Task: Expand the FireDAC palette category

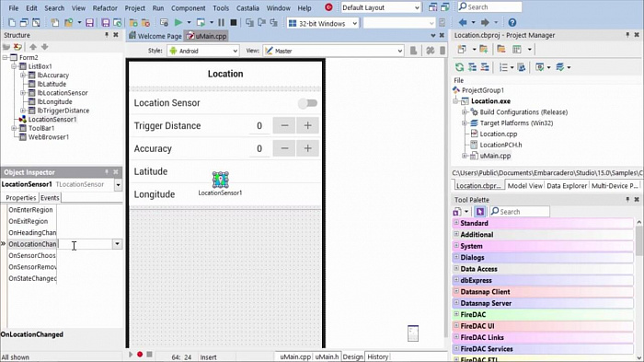Action: pyautogui.click(x=456, y=314)
